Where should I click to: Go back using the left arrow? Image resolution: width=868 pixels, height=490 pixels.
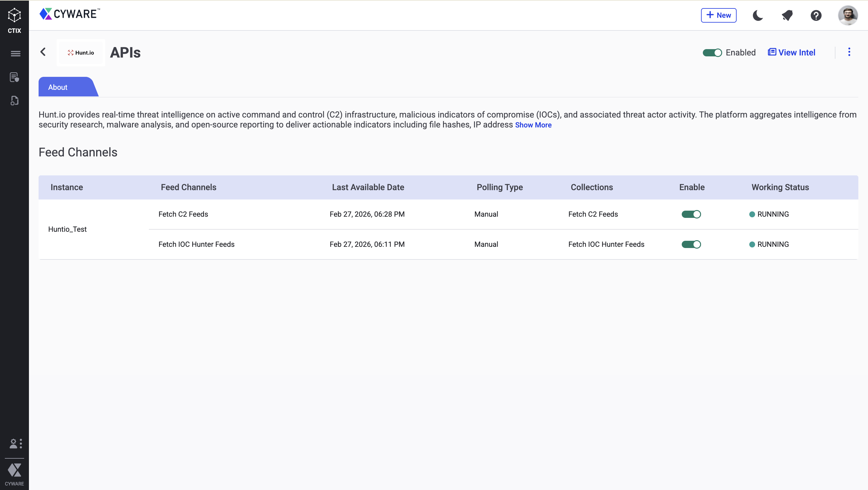click(43, 52)
